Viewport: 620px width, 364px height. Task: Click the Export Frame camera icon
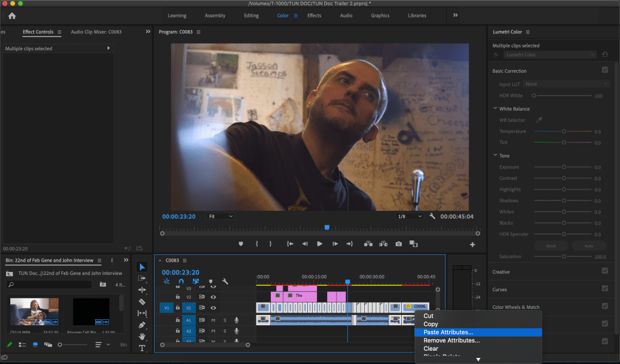point(398,244)
